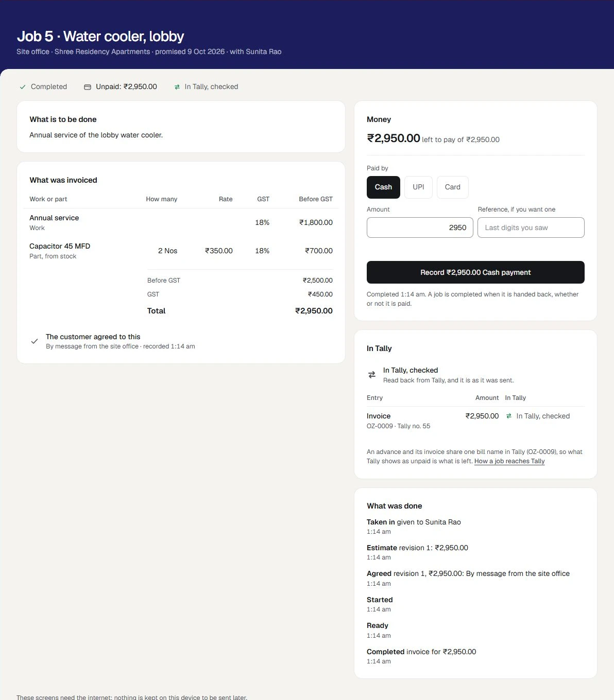Viewport: 614px width, 700px height.
Task: Click the ₹2,500.00 before GST subtotal
Action: [x=318, y=281]
